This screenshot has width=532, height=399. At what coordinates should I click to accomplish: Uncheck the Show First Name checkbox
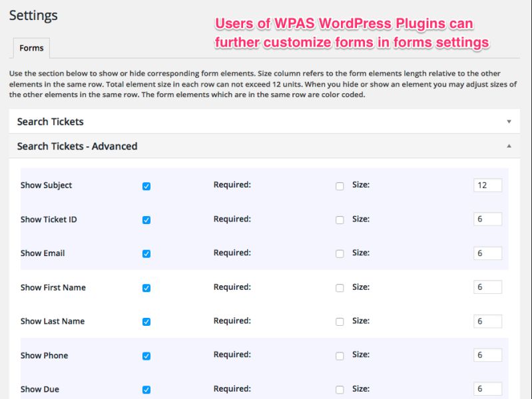pyautogui.click(x=146, y=288)
